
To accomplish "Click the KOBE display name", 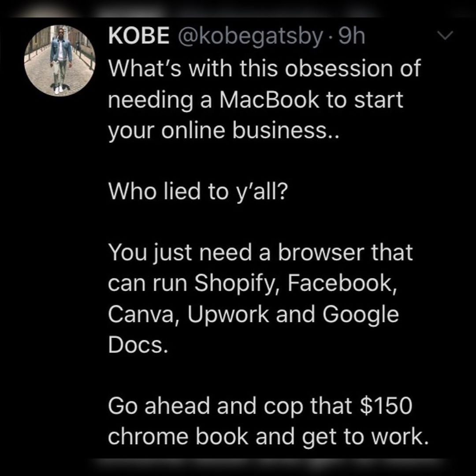I will [139, 36].
